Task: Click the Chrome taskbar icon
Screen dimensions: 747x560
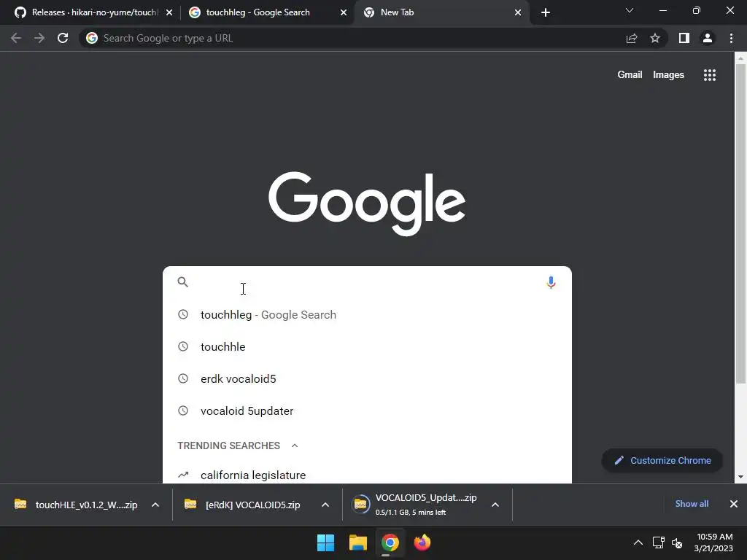Action: (x=390, y=542)
